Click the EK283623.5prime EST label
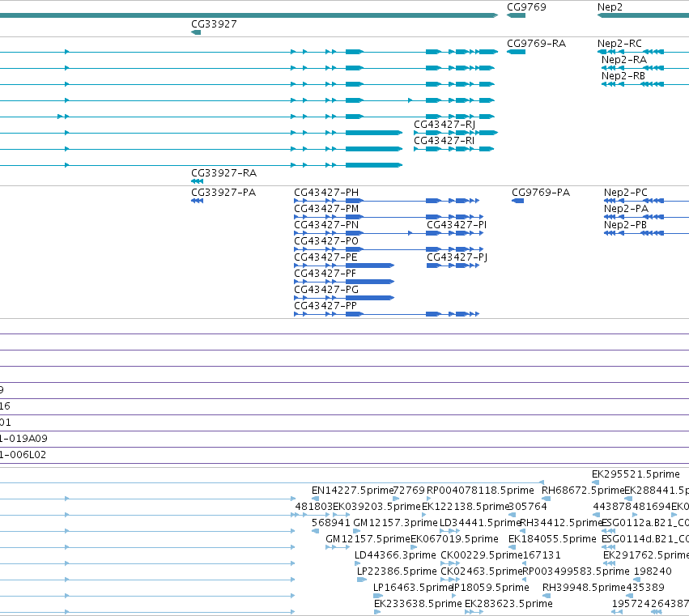The width and height of the screenshot is (689, 616). pos(508,604)
